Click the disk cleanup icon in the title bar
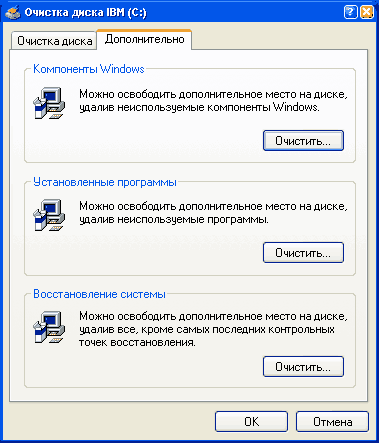 tap(13, 13)
